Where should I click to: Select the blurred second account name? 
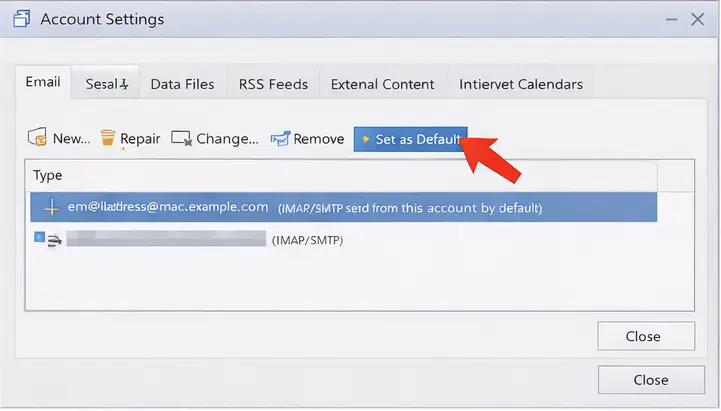point(166,239)
